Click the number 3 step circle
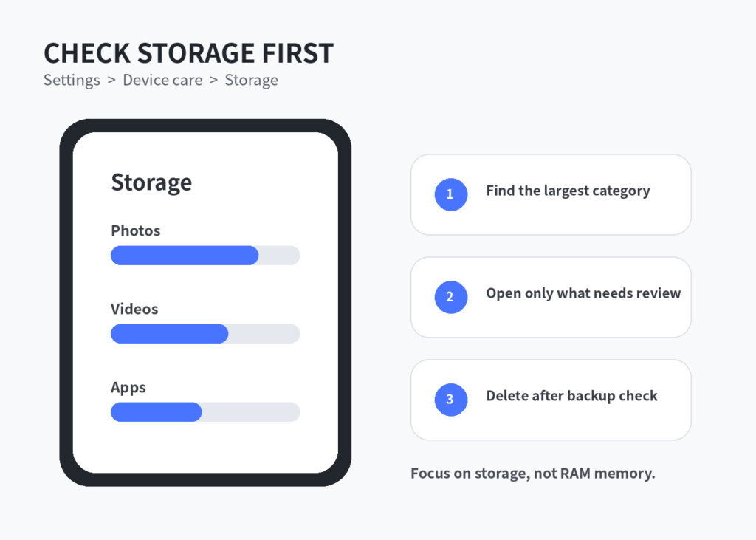Image resolution: width=756 pixels, height=540 pixels. [x=451, y=400]
